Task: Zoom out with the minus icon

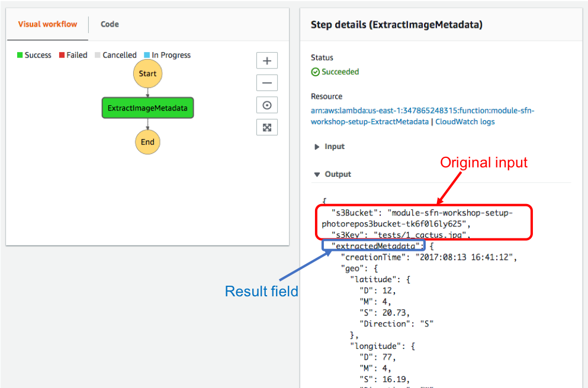Action: point(267,83)
